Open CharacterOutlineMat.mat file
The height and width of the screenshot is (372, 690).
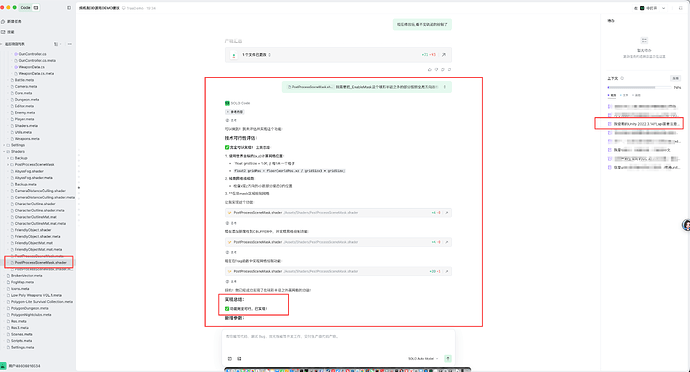35,217
